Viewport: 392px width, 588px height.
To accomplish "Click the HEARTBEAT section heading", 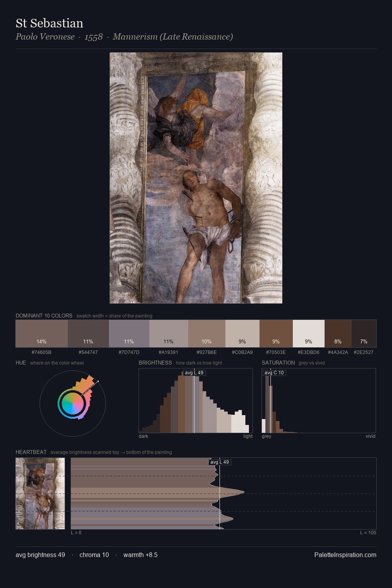I will 31,452.
